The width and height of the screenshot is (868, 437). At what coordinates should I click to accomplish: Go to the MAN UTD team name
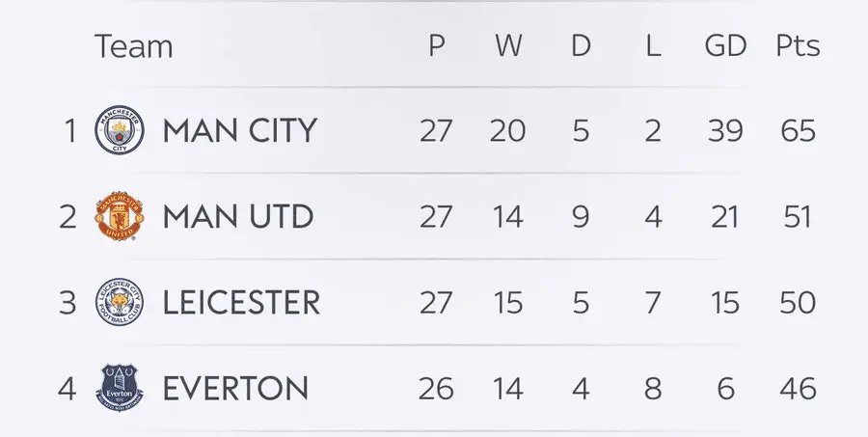point(238,217)
